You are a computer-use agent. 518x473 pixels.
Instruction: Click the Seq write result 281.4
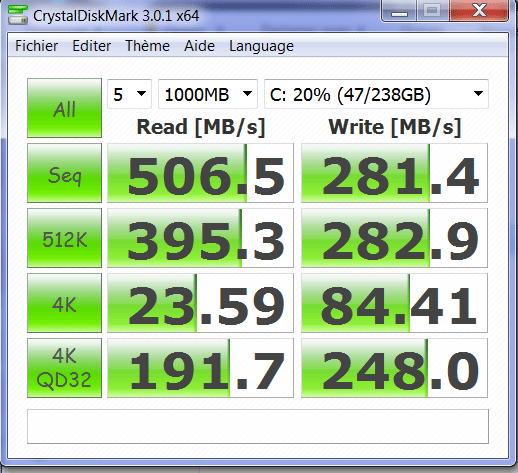(394, 173)
